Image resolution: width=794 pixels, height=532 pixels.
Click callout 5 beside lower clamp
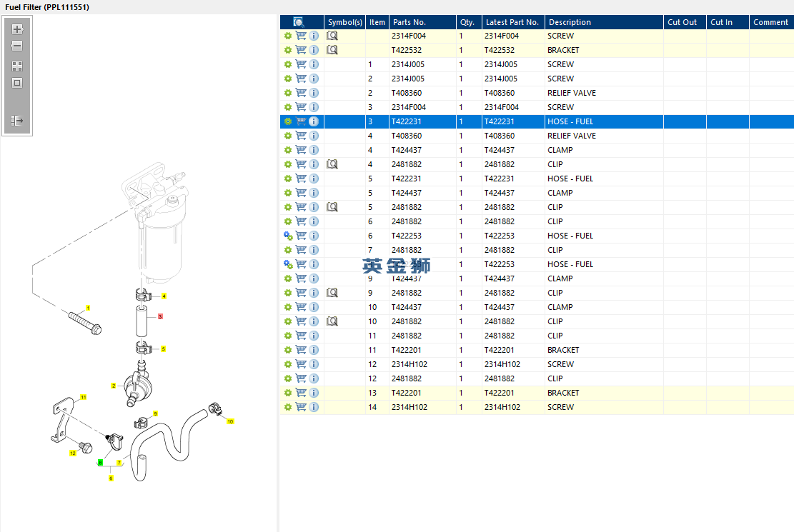(163, 348)
